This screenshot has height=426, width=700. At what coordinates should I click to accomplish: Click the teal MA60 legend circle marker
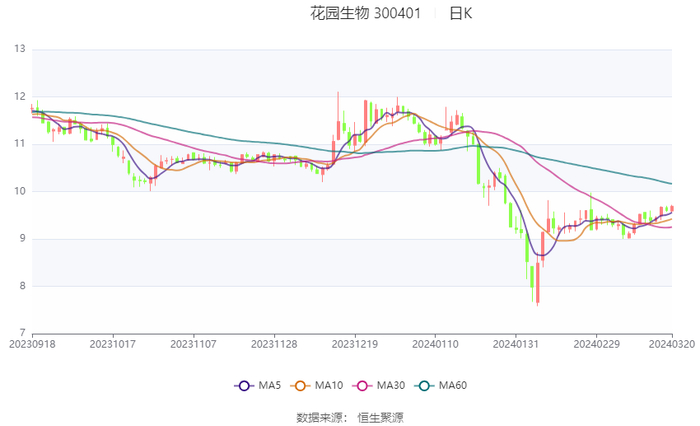[428, 385]
